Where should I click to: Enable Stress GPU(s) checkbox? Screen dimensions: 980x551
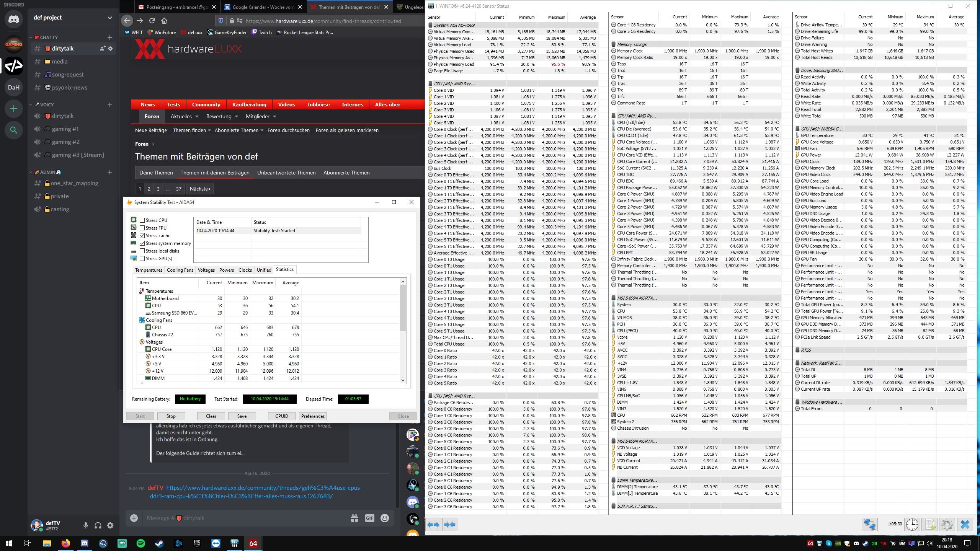point(142,259)
